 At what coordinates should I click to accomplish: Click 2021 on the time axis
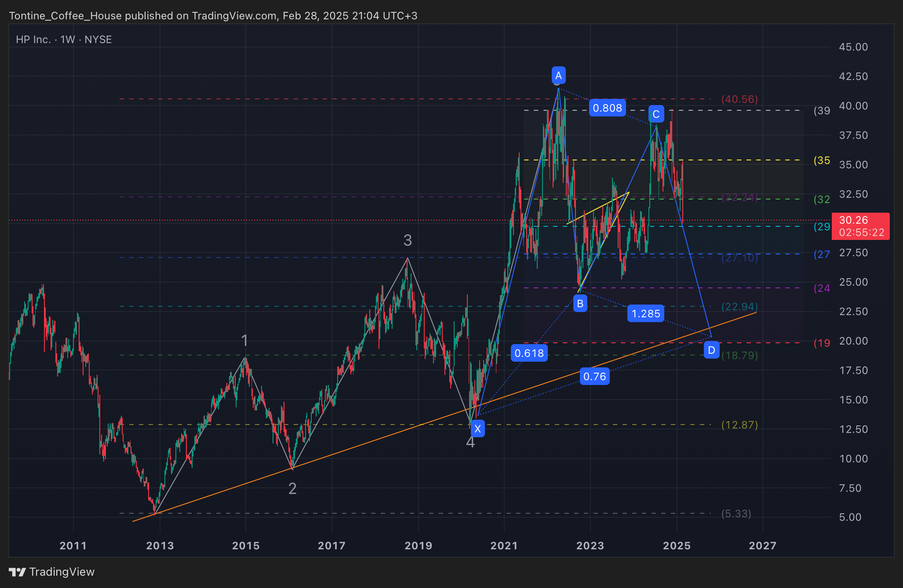(x=504, y=546)
